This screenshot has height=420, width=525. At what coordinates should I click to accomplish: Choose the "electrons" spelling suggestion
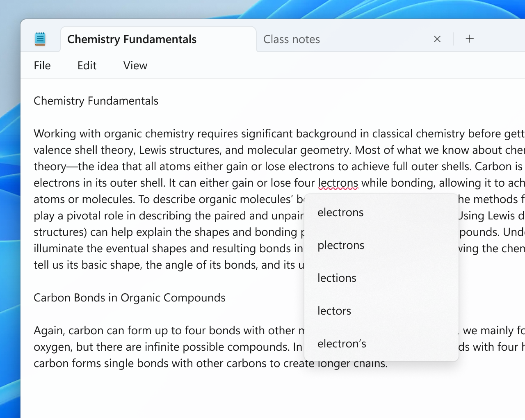point(340,212)
